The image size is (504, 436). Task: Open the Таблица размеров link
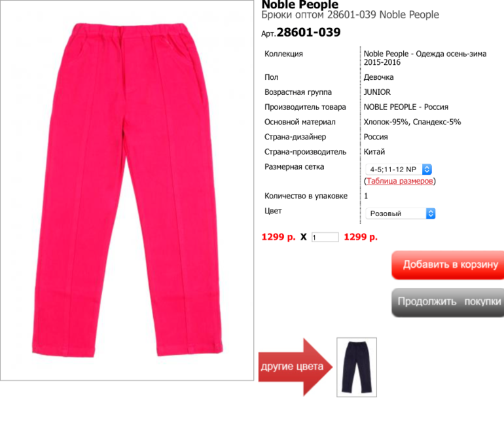[x=400, y=181]
